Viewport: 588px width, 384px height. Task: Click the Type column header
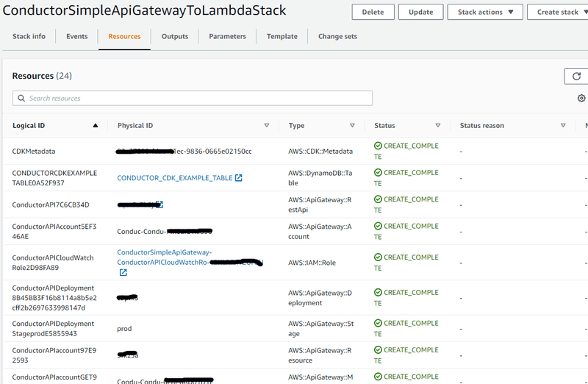tap(297, 125)
